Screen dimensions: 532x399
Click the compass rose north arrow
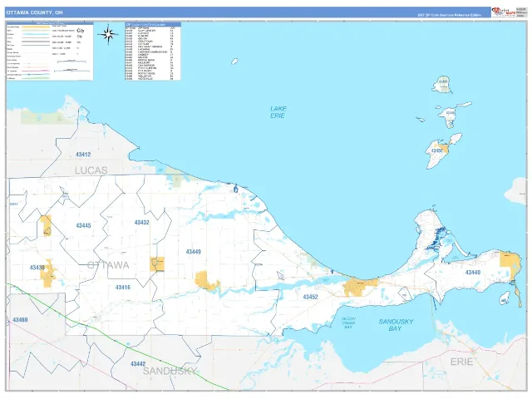(108, 34)
